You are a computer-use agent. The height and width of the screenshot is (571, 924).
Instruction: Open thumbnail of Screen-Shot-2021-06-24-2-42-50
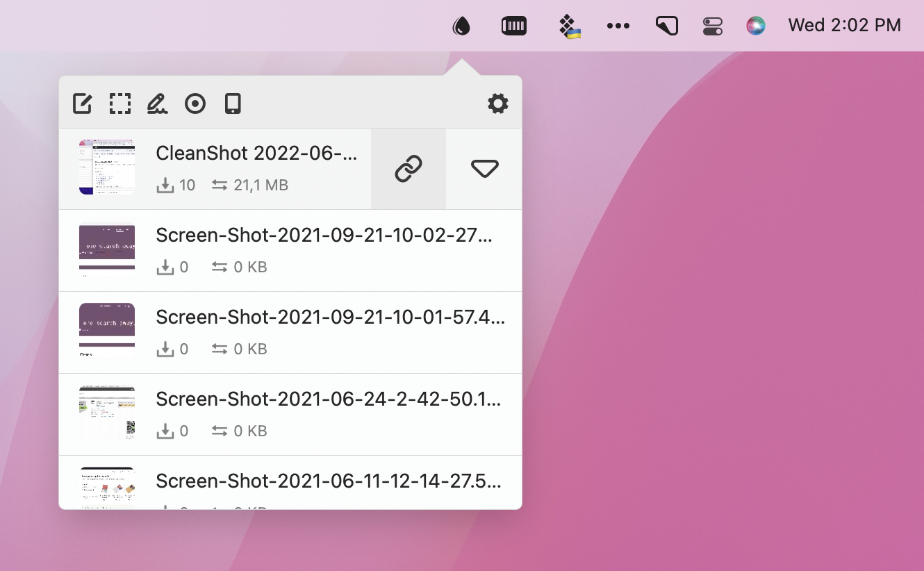(107, 413)
